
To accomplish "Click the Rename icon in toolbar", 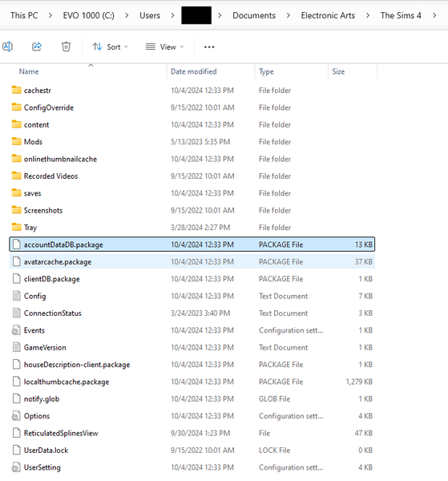I will coord(8,46).
